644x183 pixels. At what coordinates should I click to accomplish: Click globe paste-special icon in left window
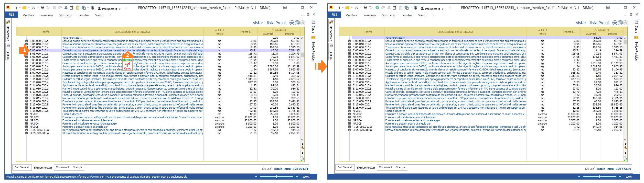coord(84,8)
